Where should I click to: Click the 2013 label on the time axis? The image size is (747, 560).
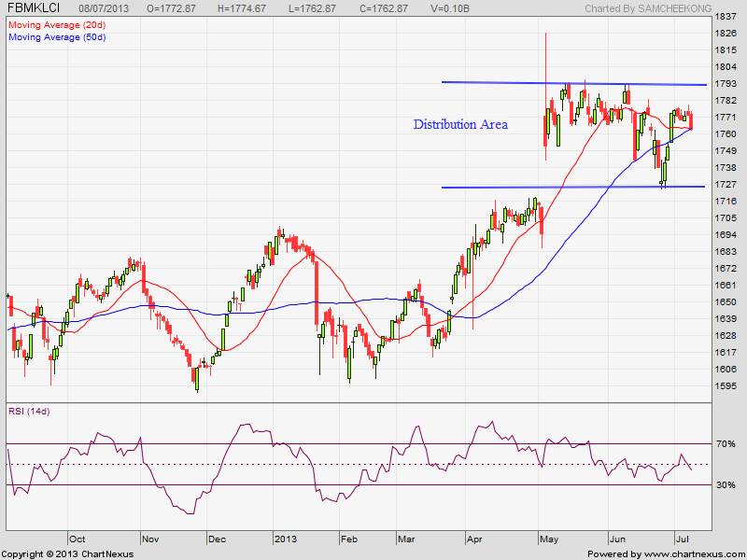pos(286,539)
